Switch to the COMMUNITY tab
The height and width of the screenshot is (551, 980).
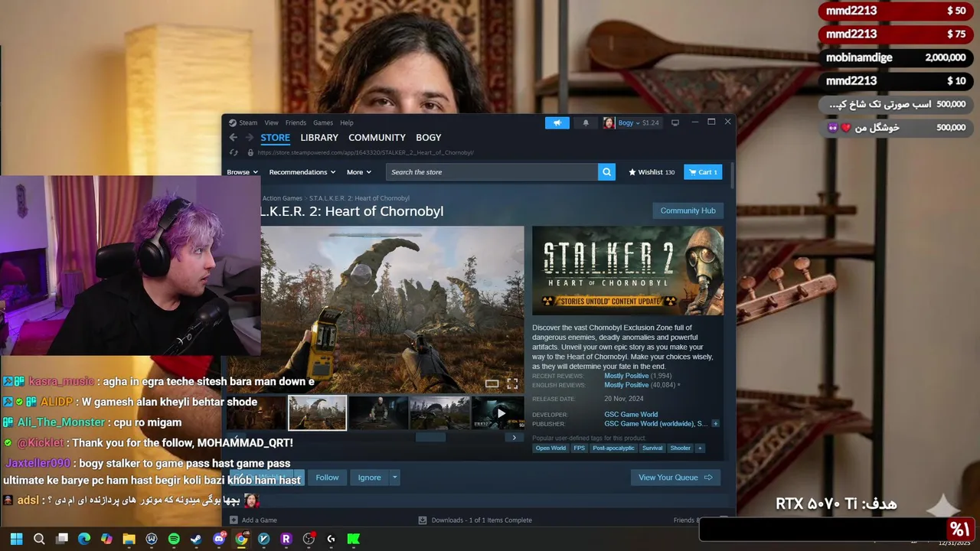click(x=377, y=138)
